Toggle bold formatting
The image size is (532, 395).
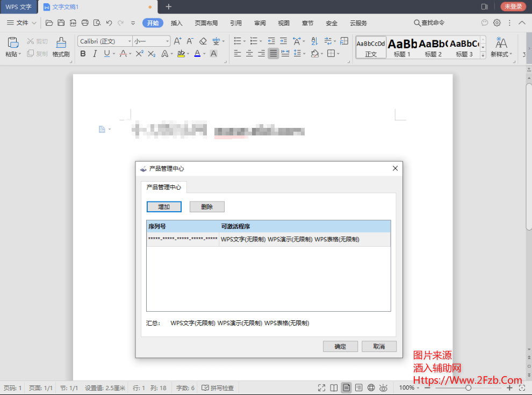click(83, 54)
